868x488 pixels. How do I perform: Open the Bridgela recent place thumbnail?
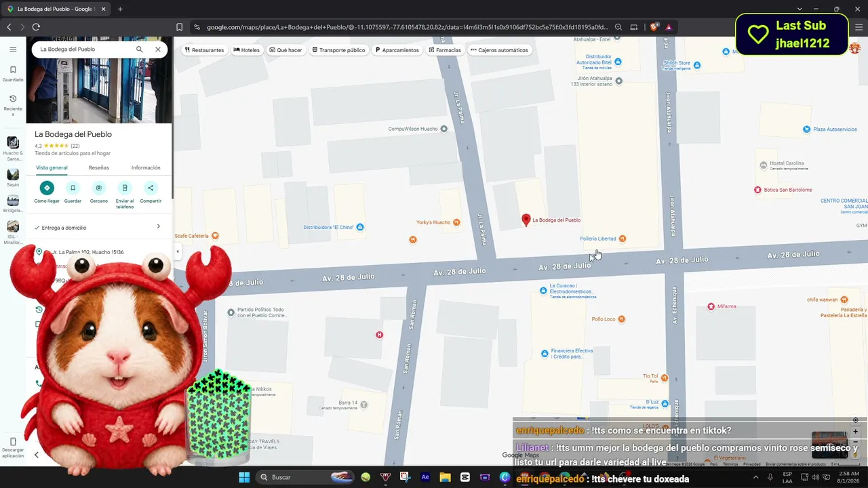(13, 201)
